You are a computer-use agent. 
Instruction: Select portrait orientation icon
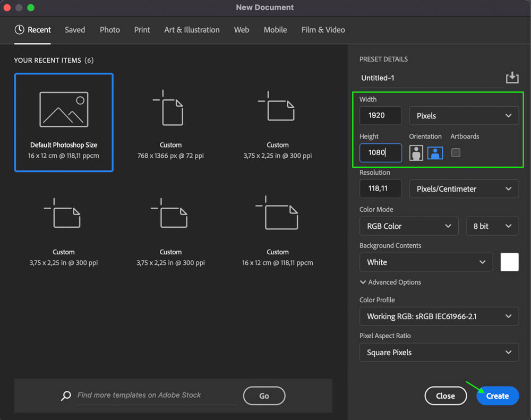(416, 153)
